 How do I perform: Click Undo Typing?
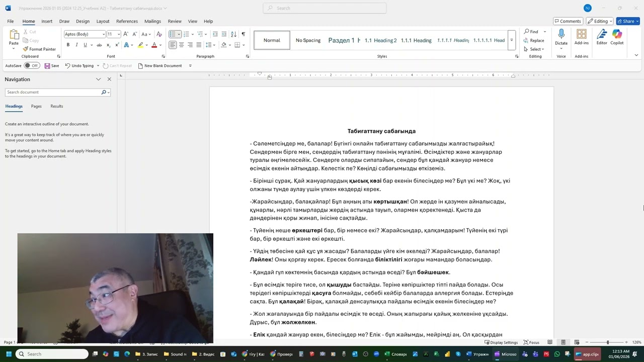(x=79, y=66)
